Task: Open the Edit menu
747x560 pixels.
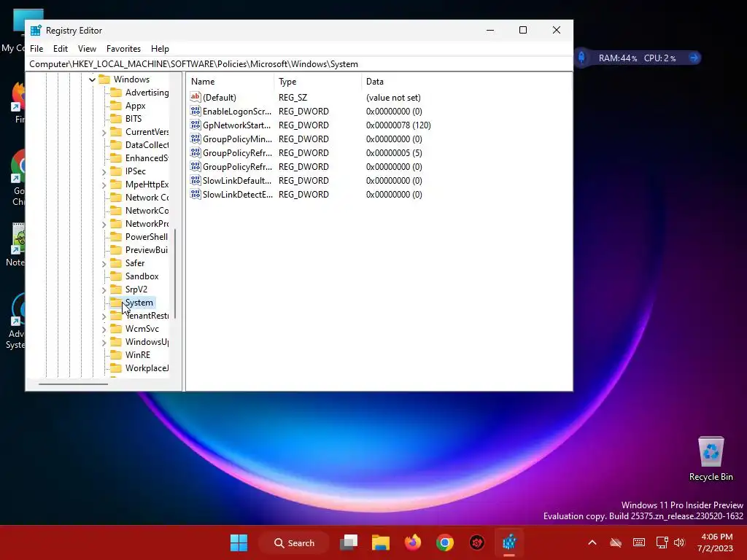Action: (60, 49)
